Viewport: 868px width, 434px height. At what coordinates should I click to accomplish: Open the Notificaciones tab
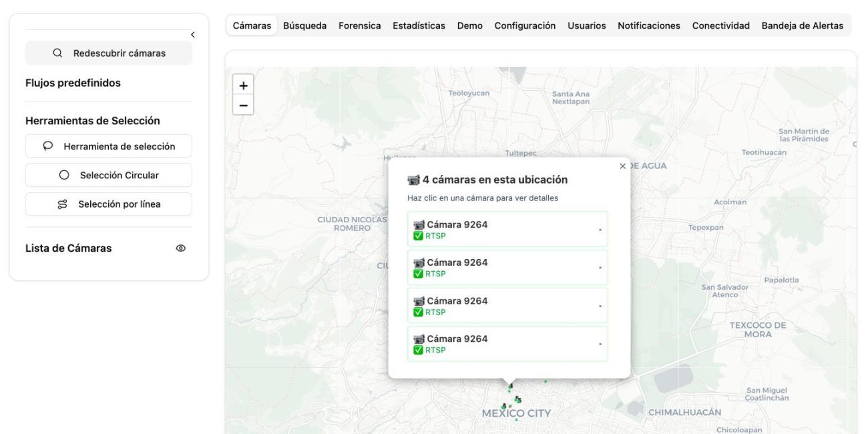coord(648,26)
